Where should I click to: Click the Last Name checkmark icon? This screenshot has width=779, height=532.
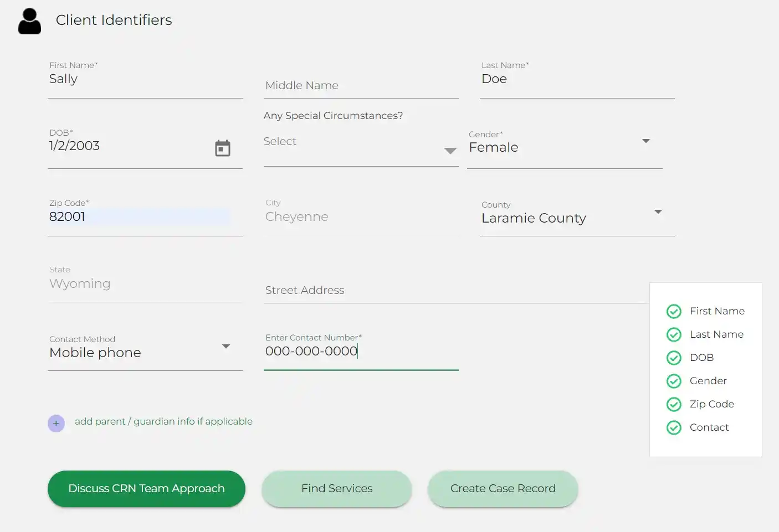[674, 335]
